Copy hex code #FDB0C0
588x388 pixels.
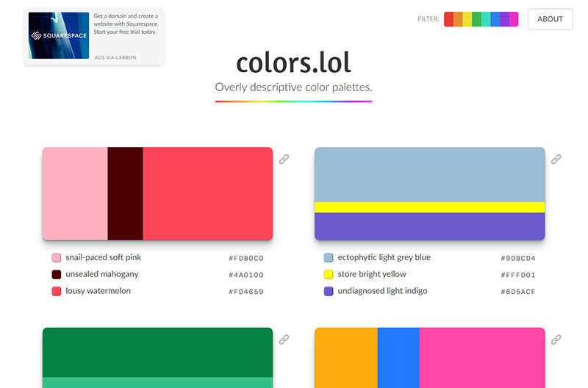tap(246, 258)
